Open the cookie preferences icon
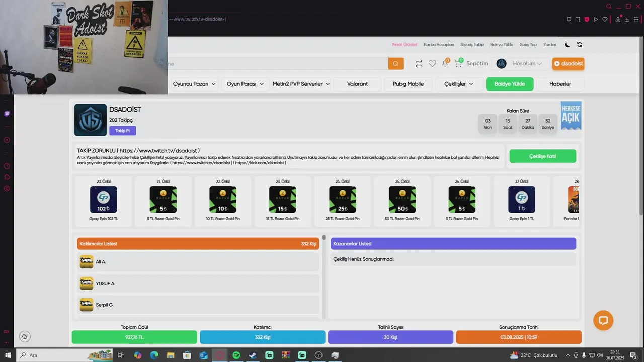This screenshot has height=362, width=644. coord(25,336)
